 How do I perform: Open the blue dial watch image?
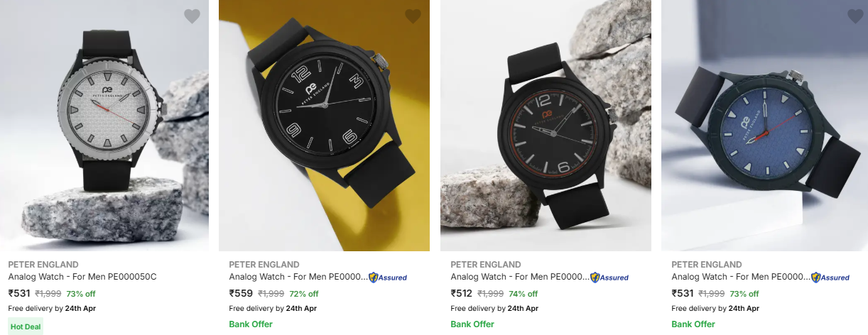764,125
